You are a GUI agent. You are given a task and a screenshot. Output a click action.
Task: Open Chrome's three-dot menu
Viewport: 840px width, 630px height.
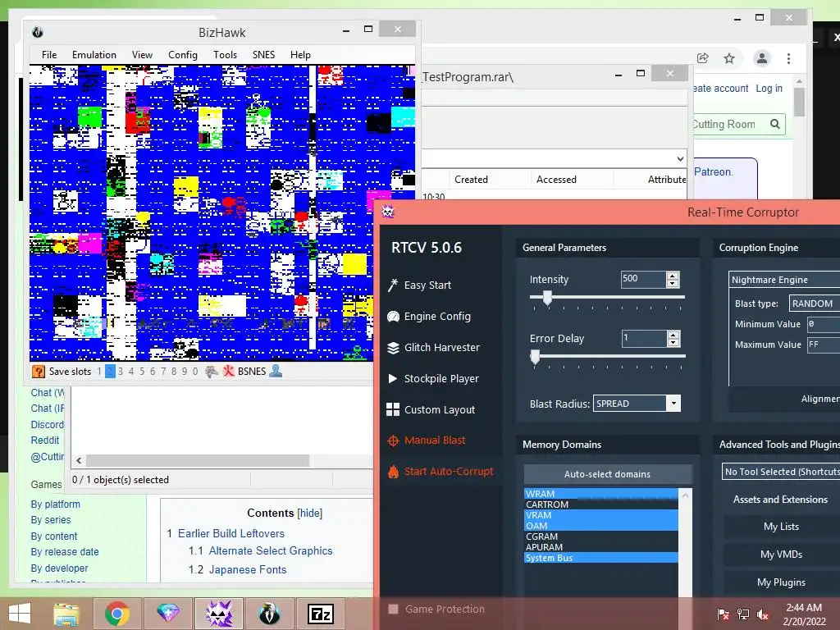[x=788, y=58]
